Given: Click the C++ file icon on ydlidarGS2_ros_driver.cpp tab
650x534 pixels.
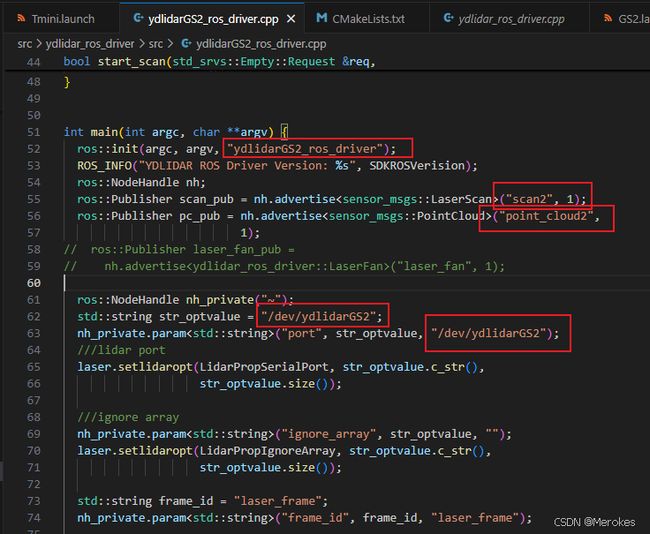Looking at the screenshot, I should (x=138, y=18).
